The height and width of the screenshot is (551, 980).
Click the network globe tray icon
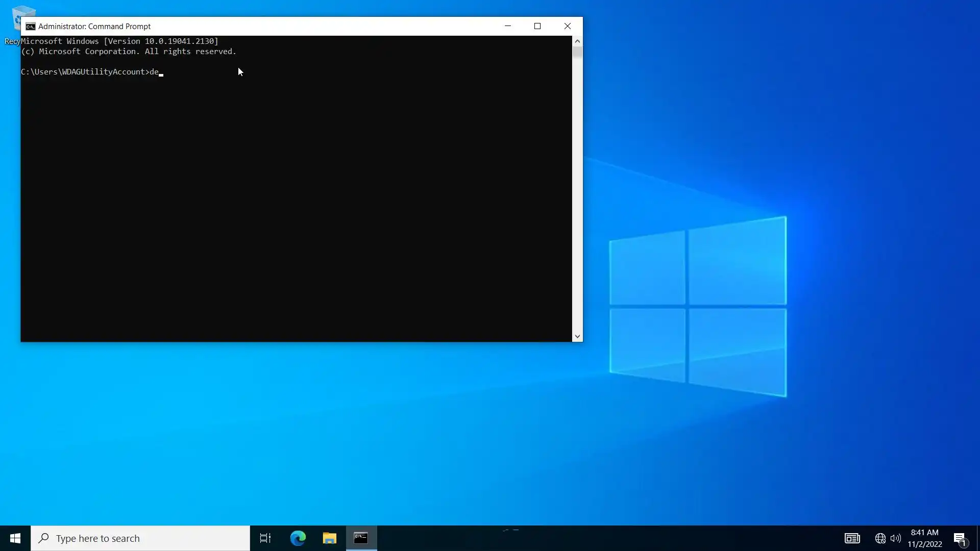pyautogui.click(x=880, y=538)
